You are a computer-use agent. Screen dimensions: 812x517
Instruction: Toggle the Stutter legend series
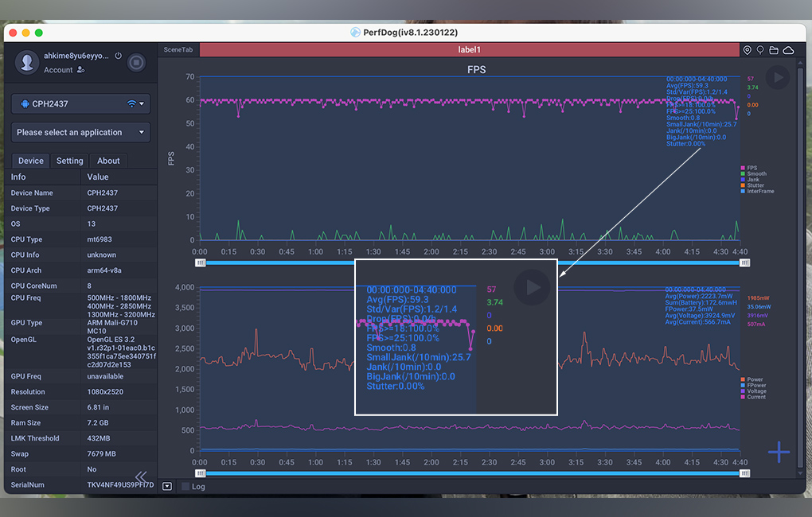[752, 185]
